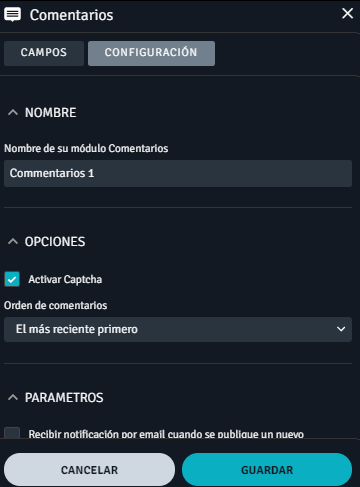This screenshot has width=360, height=487.
Task: Click the Comentarios panel title
Action: coord(71,15)
